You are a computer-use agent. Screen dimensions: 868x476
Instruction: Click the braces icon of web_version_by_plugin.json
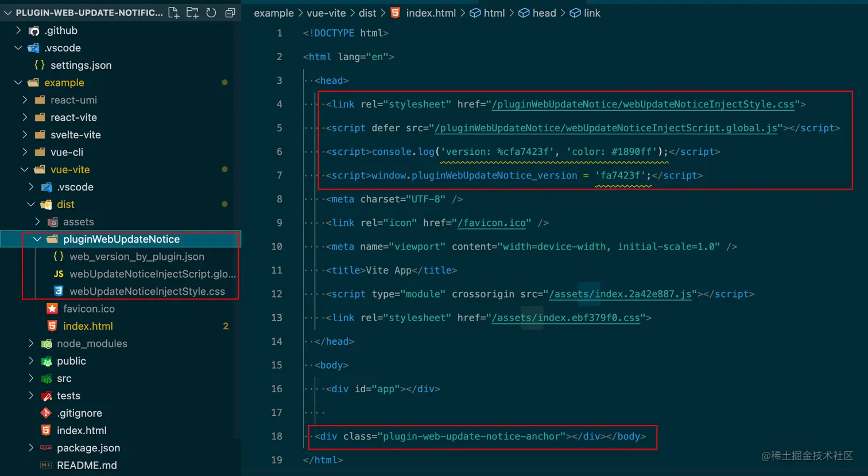[59, 256]
